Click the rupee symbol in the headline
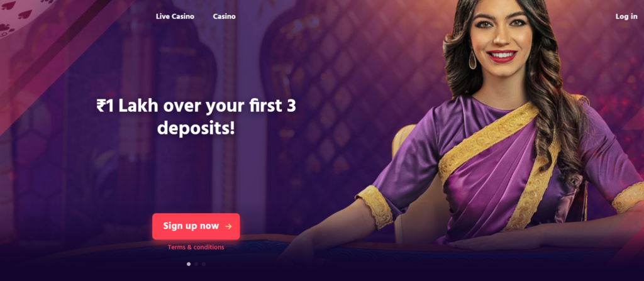644x281 pixels. (101, 106)
